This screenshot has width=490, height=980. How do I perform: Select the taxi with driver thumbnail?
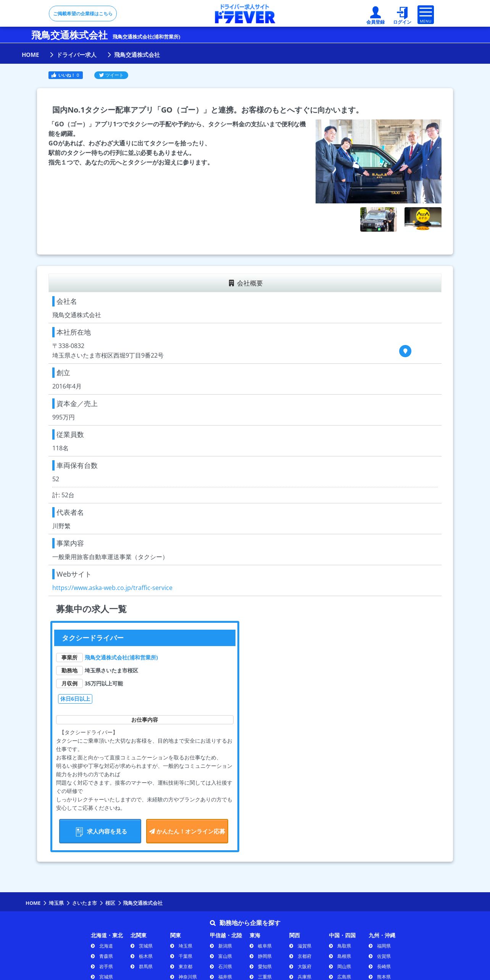point(379,219)
